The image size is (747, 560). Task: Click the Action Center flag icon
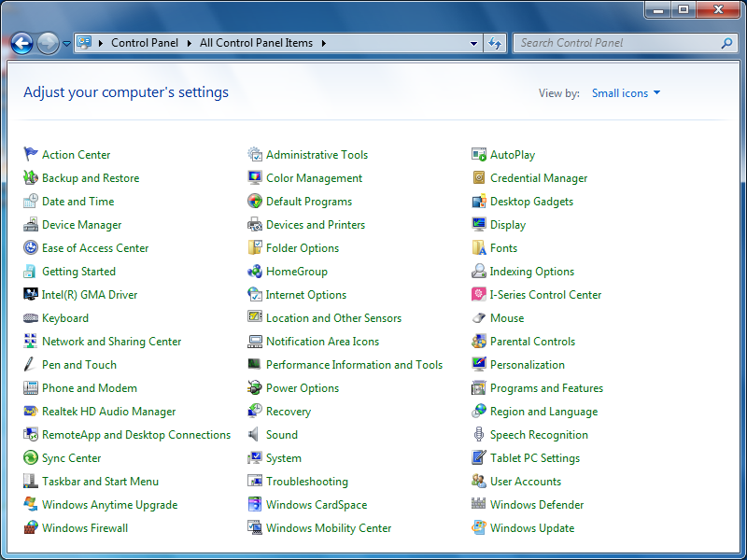click(x=31, y=154)
